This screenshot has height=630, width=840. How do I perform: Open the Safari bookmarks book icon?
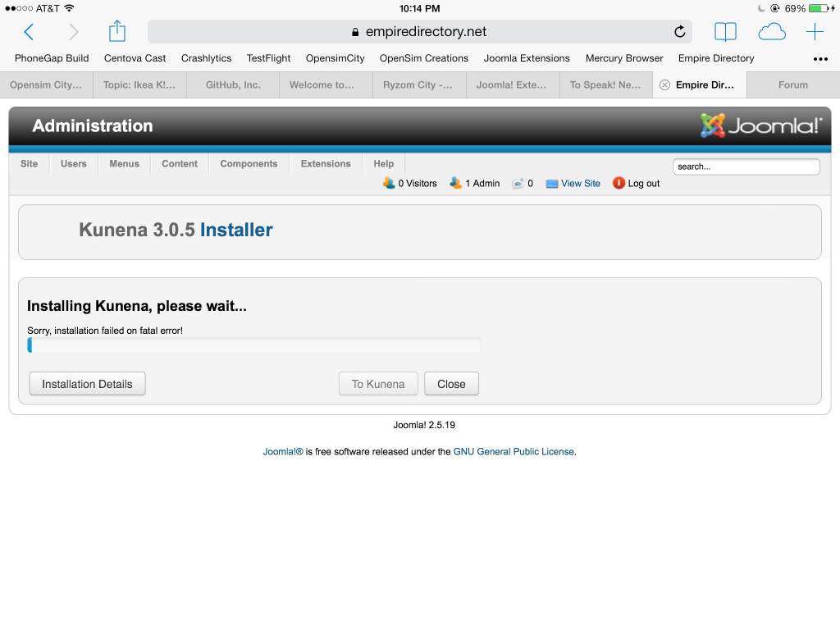(x=725, y=32)
